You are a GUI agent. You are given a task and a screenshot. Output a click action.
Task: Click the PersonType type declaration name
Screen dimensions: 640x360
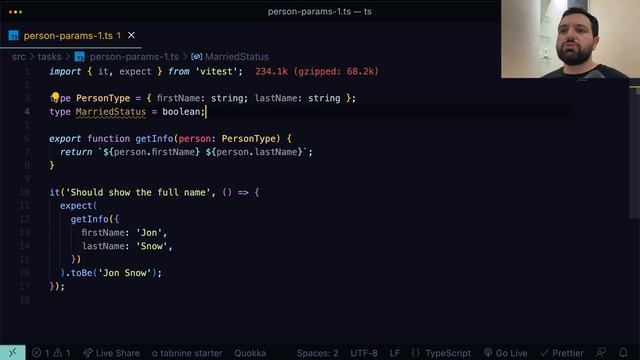[103, 98]
